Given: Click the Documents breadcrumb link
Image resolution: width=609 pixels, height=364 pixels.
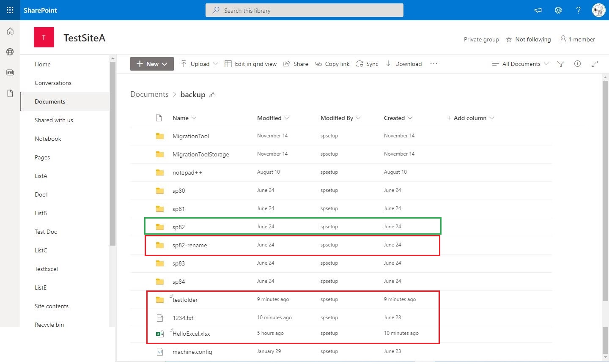Looking at the screenshot, I should pos(149,94).
